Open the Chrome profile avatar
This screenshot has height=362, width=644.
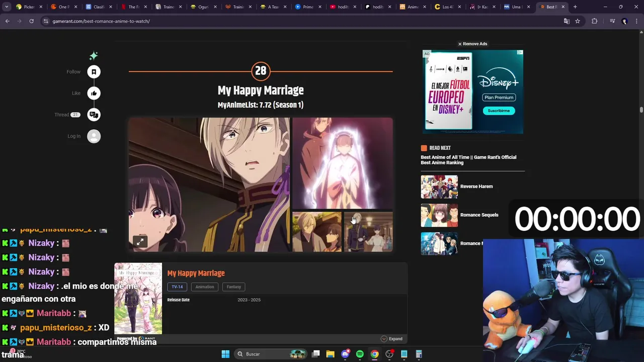point(624,21)
